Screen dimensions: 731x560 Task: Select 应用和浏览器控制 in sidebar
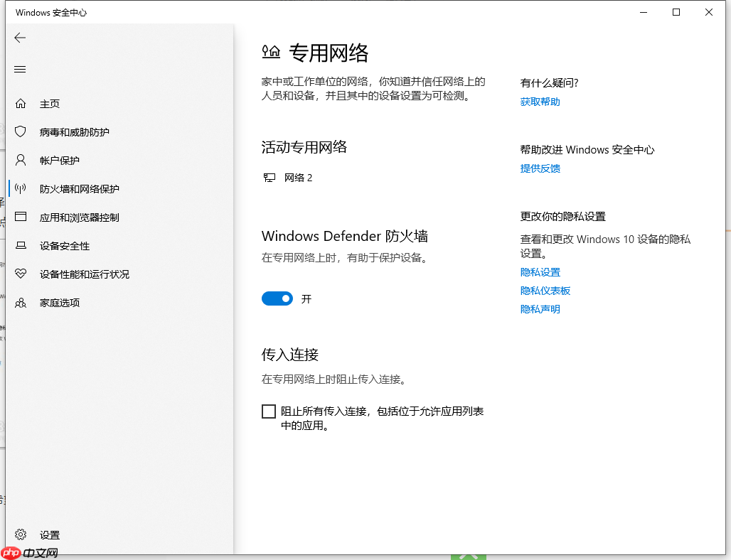point(78,217)
